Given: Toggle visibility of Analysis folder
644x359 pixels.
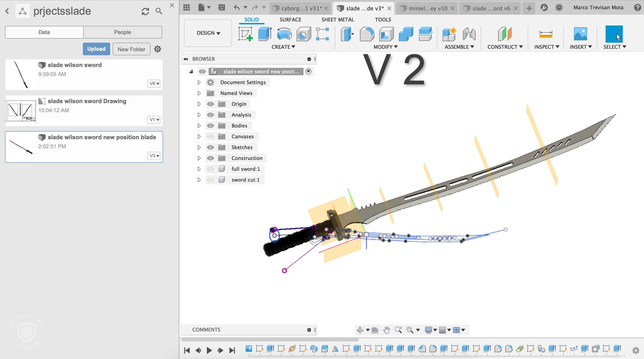Looking at the screenshot, I should pyautogui.click(x=210, y=115).
